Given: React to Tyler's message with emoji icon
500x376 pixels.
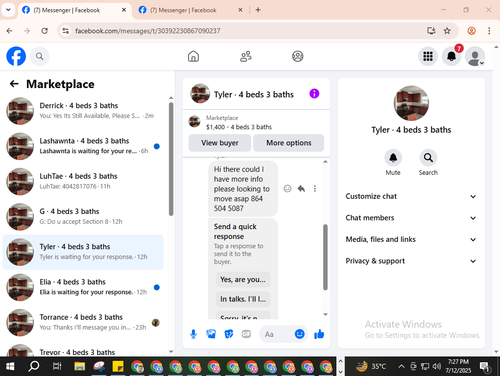Looking at the screenshot, I should [287, 189].
